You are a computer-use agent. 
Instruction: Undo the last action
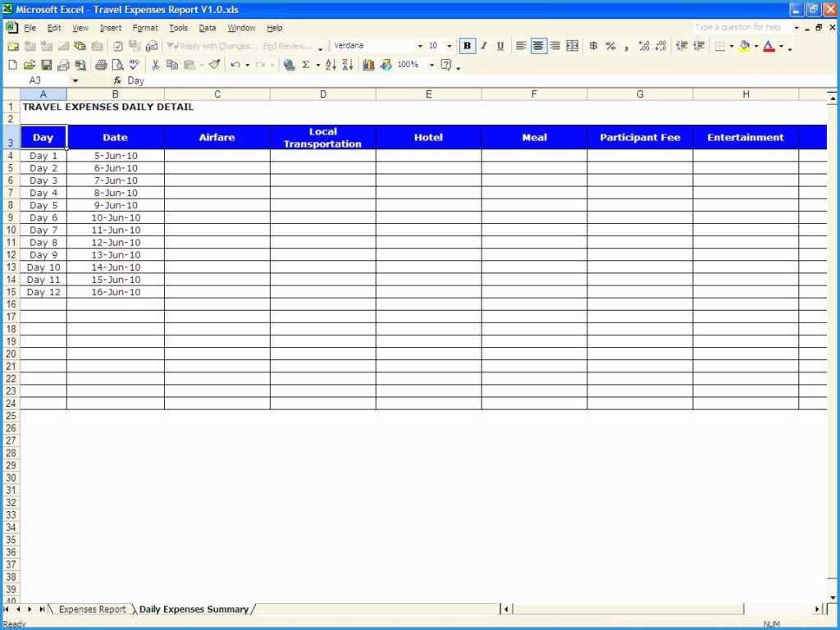pos(235,66)
